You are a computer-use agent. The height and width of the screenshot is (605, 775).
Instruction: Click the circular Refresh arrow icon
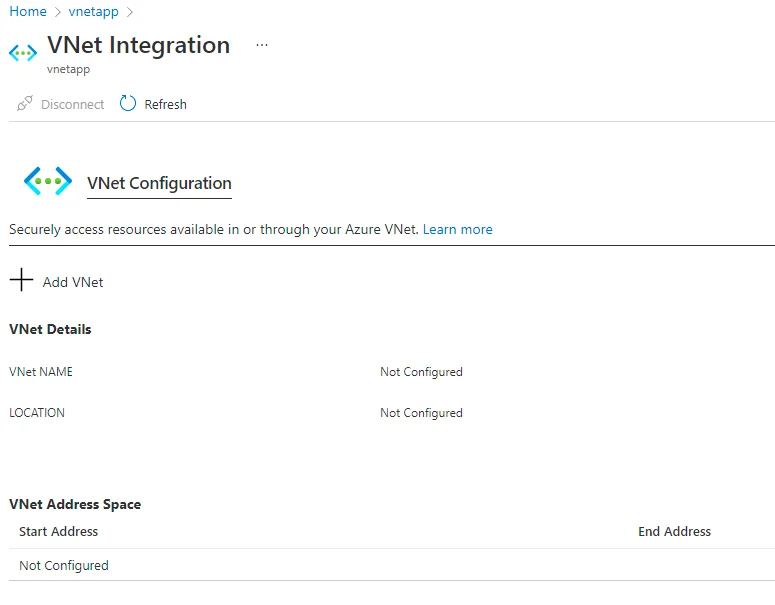(128, 104)
